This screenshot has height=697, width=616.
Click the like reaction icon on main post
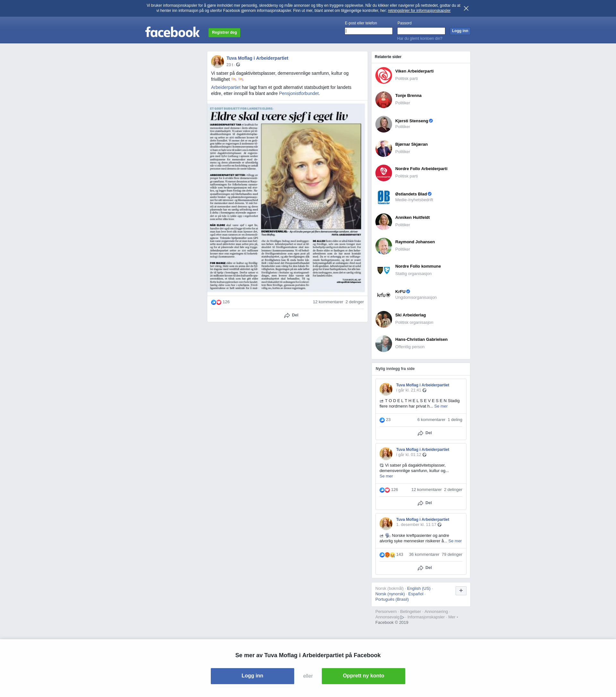click(x=213, y=302)
